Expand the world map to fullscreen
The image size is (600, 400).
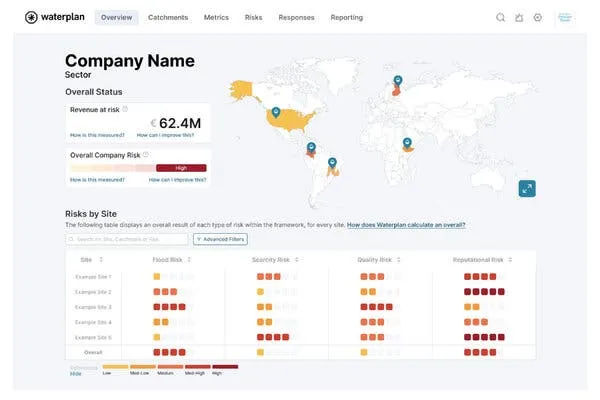[527, 188]
